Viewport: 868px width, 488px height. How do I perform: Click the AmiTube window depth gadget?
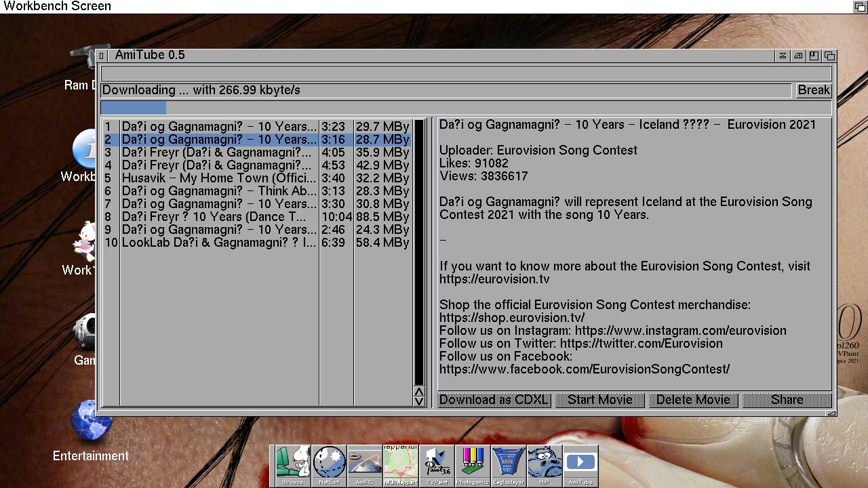click(829, 56)
